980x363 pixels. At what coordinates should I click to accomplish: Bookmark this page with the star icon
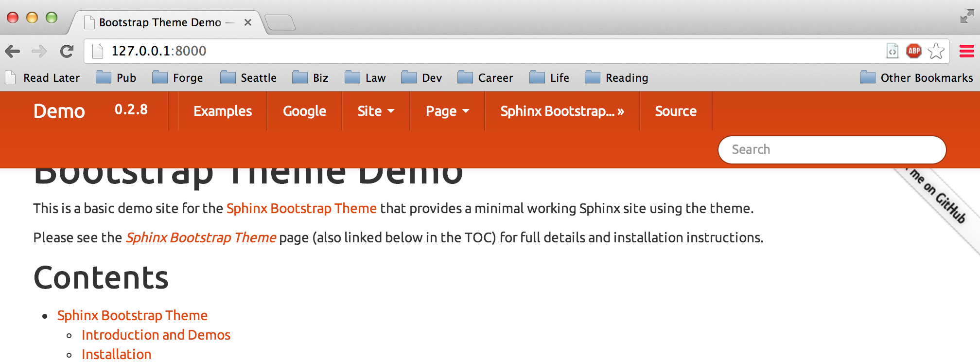(936, 51)
